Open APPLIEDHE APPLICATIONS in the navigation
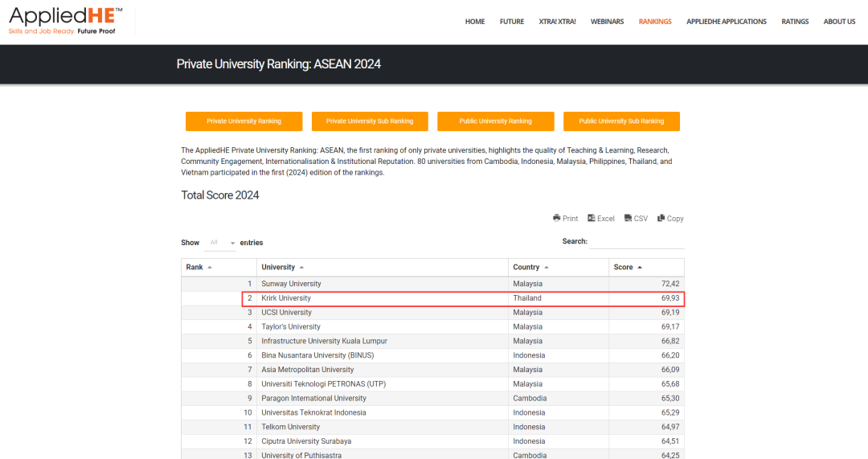Image resolution: width=868 pixels, height=459 pixels. 727,22
